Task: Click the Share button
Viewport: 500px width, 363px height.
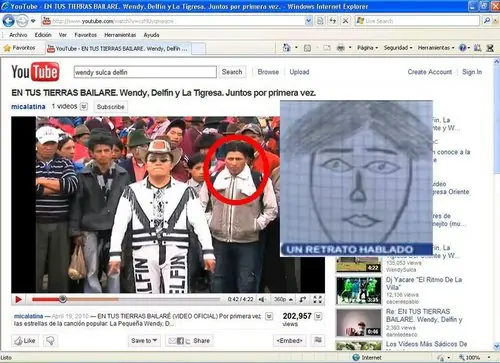Action: tap(189, 341)
